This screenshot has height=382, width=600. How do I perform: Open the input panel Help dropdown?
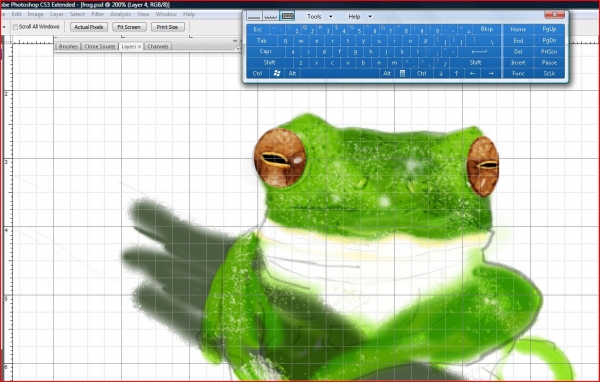360,16
